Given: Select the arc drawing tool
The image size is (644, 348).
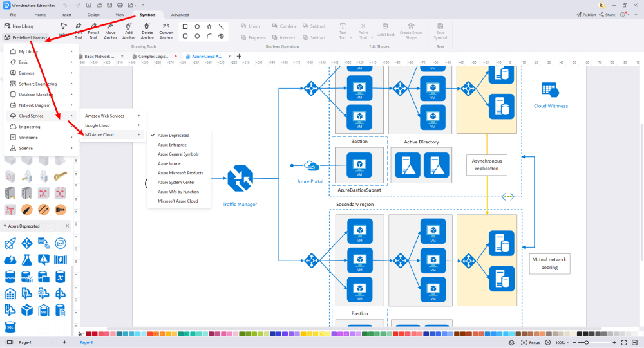Looking at the screenshot, I should [x=209, y=36].
